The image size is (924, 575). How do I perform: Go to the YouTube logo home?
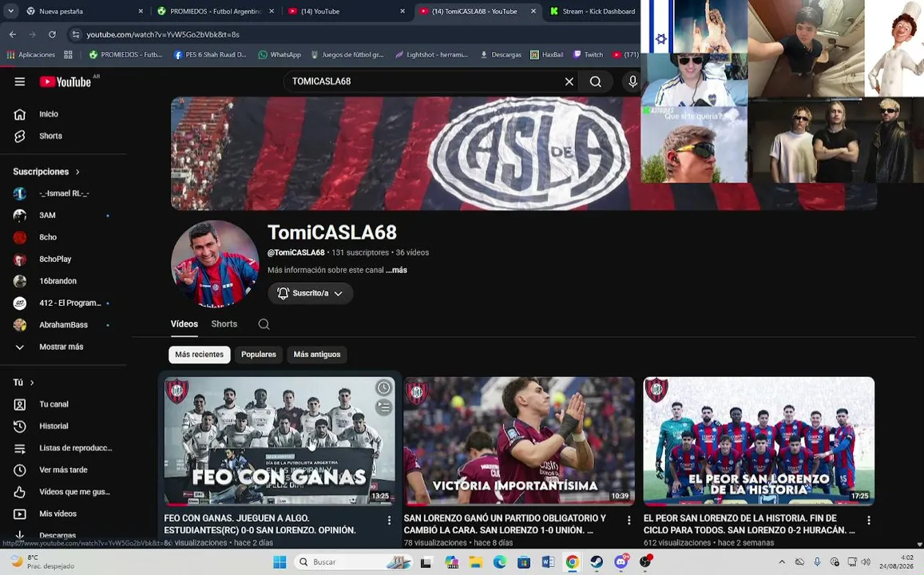click(x=65, y=82)
